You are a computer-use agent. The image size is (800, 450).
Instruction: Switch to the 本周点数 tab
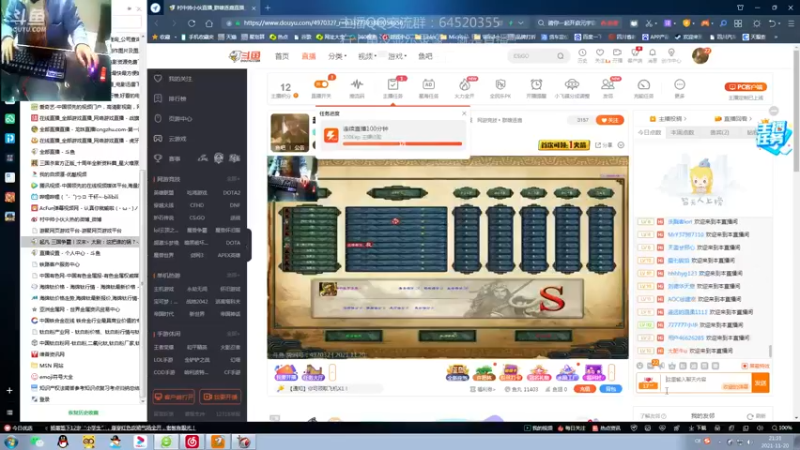tap(682, 132)
